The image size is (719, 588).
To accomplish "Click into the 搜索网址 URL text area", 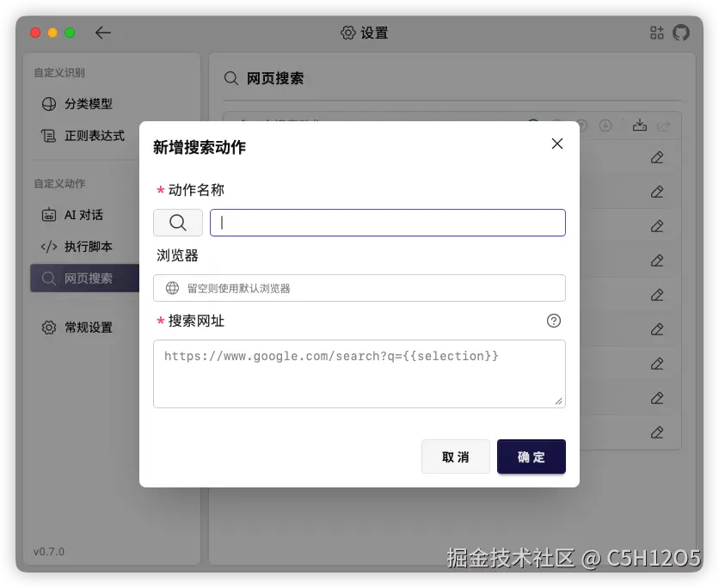I will (359, 373).
